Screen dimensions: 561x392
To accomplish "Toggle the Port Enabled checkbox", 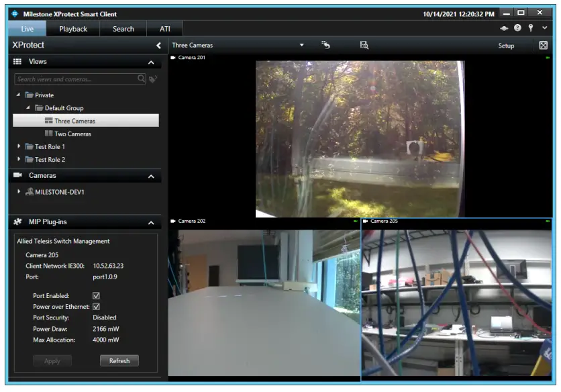I will 96,296.
